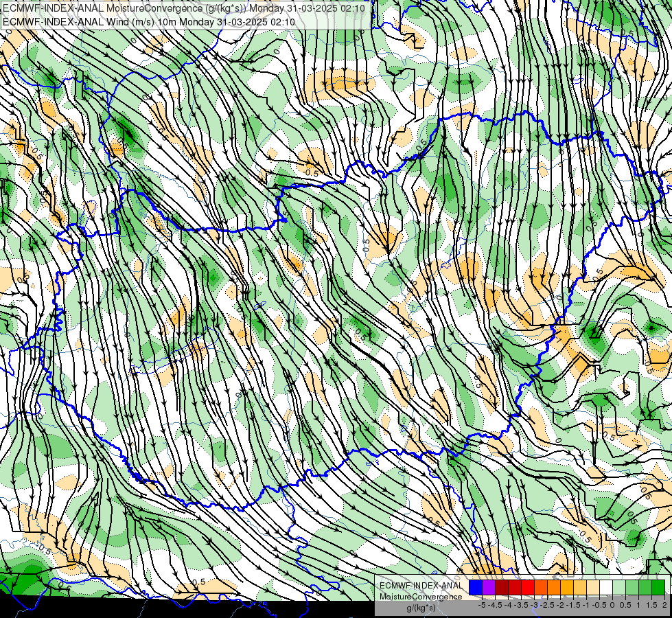Image resolution: width=672 pixels, height=618 pixels.
Task: Click the MoistureConvergence title line at top
Action: tap(184, 8)
